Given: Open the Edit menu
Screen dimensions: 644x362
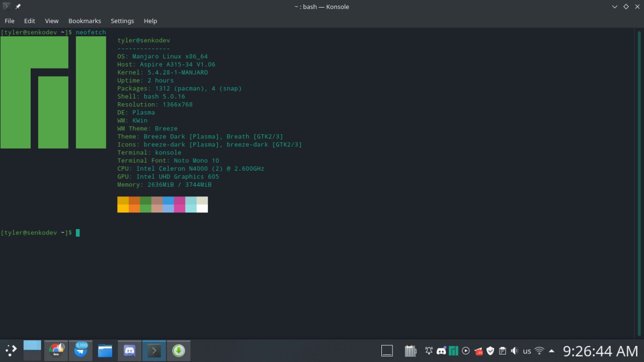Looking at the screenshot, I should tap(30, 21).
